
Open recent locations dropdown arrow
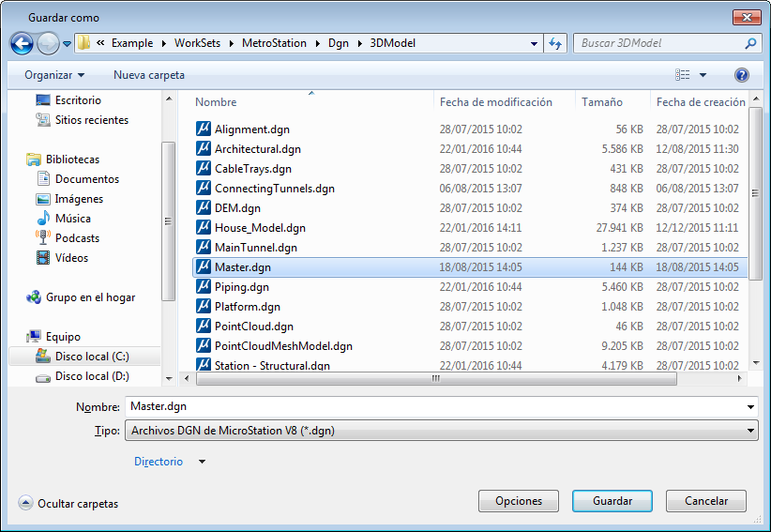coord(67,44)
